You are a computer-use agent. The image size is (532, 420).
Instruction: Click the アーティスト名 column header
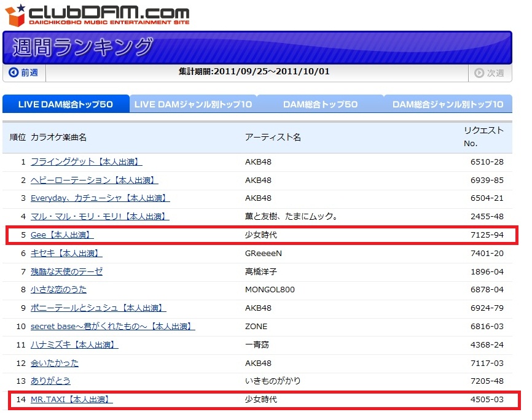click(273, 137)
